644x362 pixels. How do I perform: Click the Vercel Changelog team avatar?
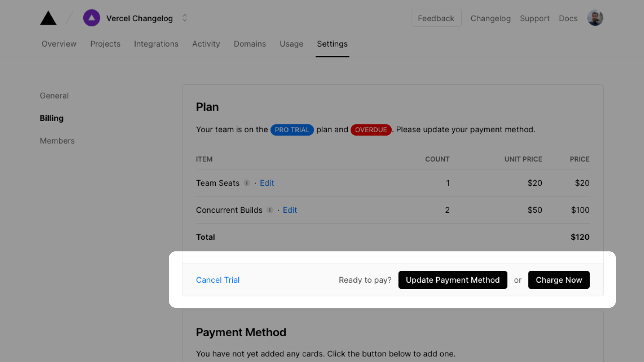click(x=91, y=18)
